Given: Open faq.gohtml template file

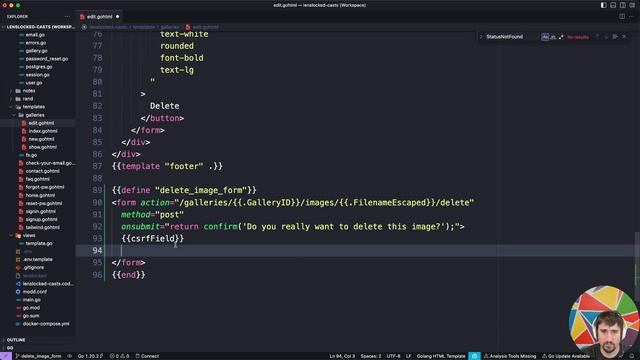Looking at the screenshot, I should (38, 179).
